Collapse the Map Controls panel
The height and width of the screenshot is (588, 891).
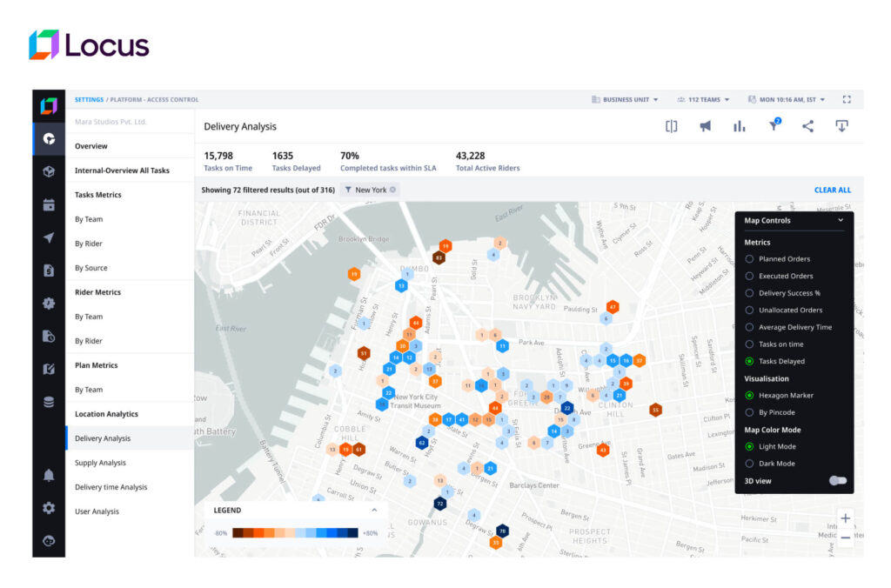click(841, 221)
